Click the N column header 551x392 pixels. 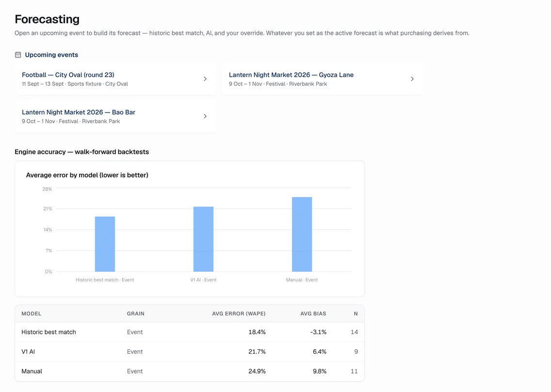point(356,313)
